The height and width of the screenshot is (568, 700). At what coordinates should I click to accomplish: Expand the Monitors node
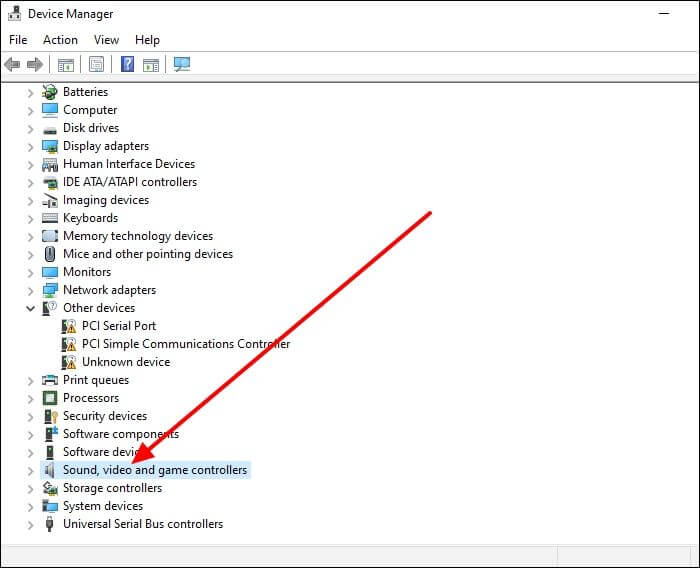click(30, 273)
